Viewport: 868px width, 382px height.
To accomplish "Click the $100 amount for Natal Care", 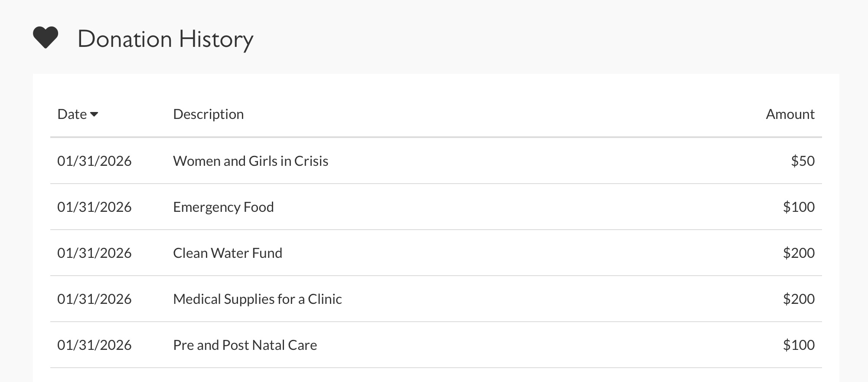I will tap(799, 345).
